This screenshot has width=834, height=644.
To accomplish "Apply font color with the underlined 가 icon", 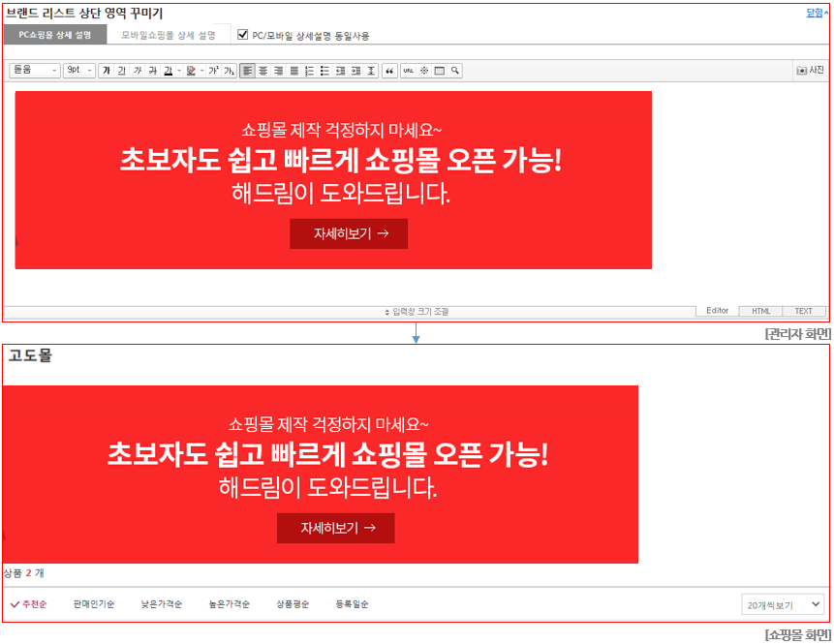I will pos(169,70).
